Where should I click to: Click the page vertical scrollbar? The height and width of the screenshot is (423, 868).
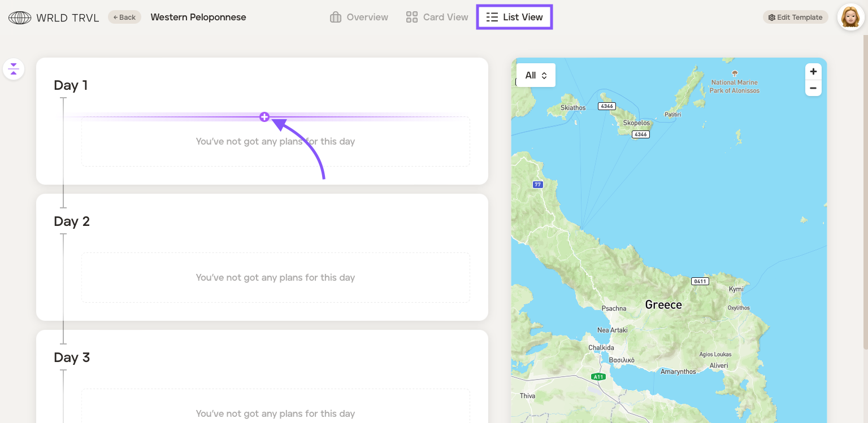click(865, 169)
